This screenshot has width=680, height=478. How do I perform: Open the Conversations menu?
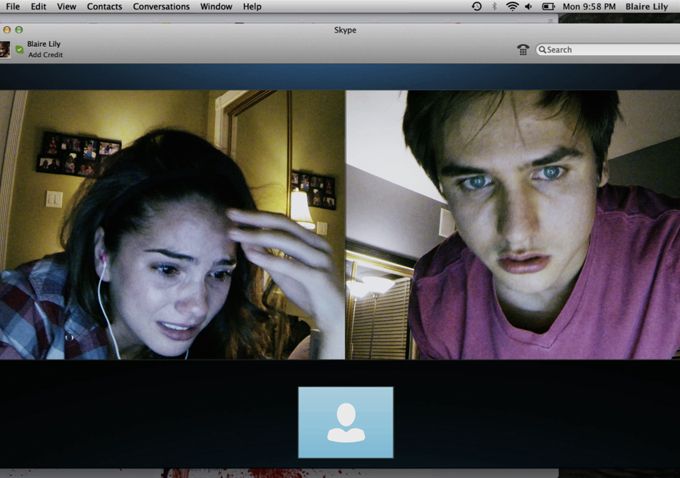[161, 7]
